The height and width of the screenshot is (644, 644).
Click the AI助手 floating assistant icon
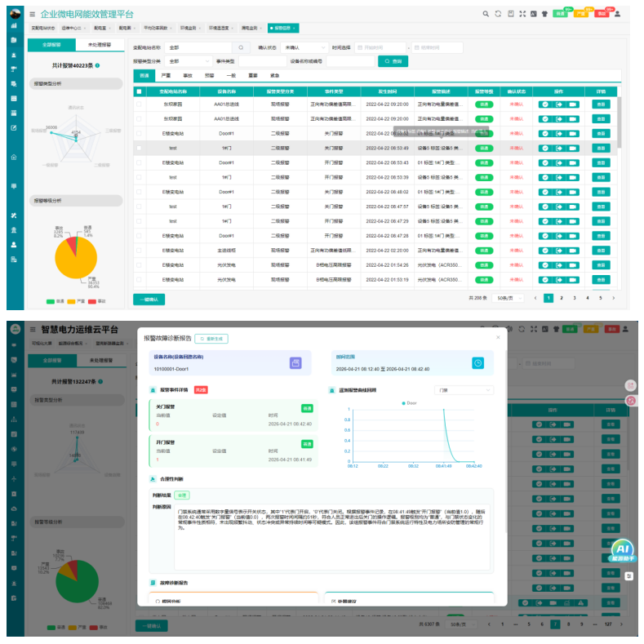click(x=622, y=550)
